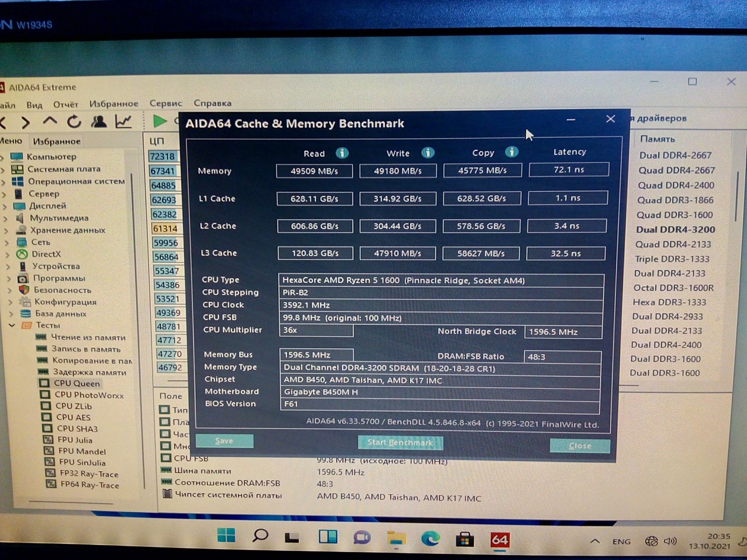The image size is (747, 560).
Task: Go forward with the right arrow icon
Action: point(26,123)
